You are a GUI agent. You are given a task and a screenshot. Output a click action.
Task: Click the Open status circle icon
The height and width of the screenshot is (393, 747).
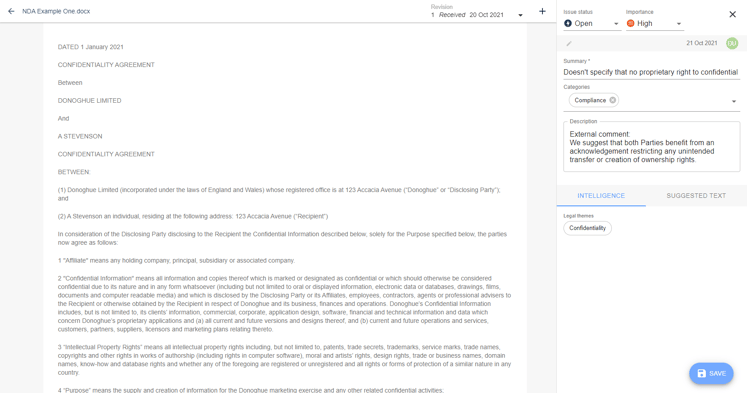(x=568, y=23)
